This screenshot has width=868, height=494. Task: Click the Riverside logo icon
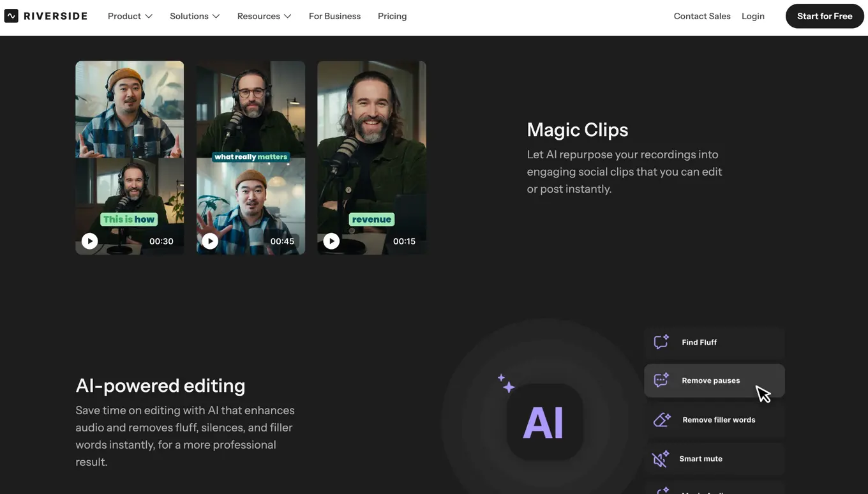coord(11,16)
